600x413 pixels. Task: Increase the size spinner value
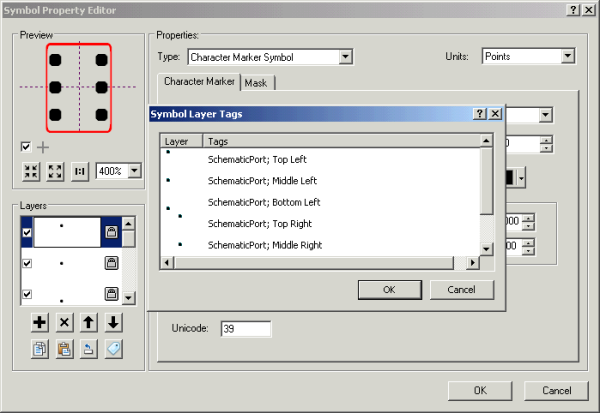click(546, 140)
